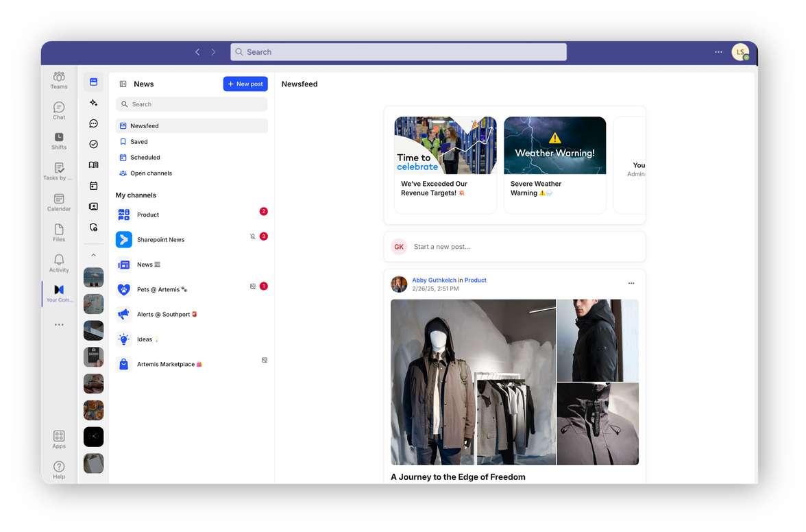The image size is (806, 532).
Task: Toggle the hidden icon on Pets @ Artemis
Action: point(253,287)
